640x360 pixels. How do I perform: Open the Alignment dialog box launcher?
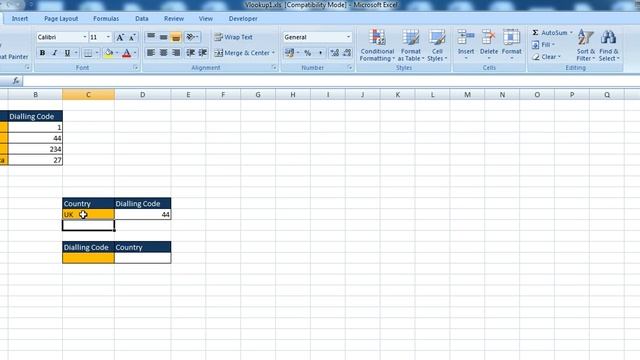point(274,68)
